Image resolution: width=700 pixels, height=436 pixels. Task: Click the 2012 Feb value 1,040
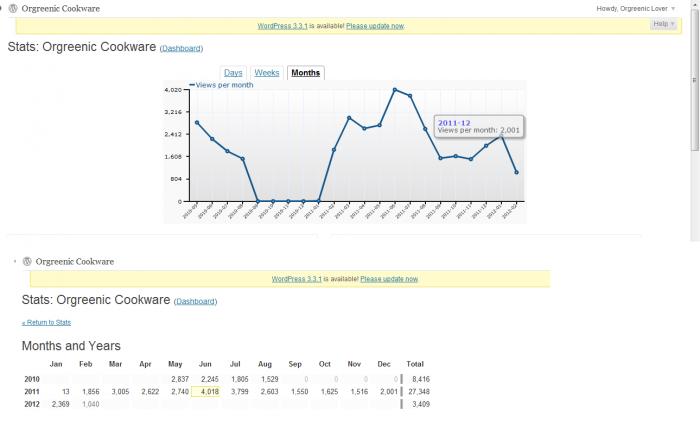click(91, 404)
